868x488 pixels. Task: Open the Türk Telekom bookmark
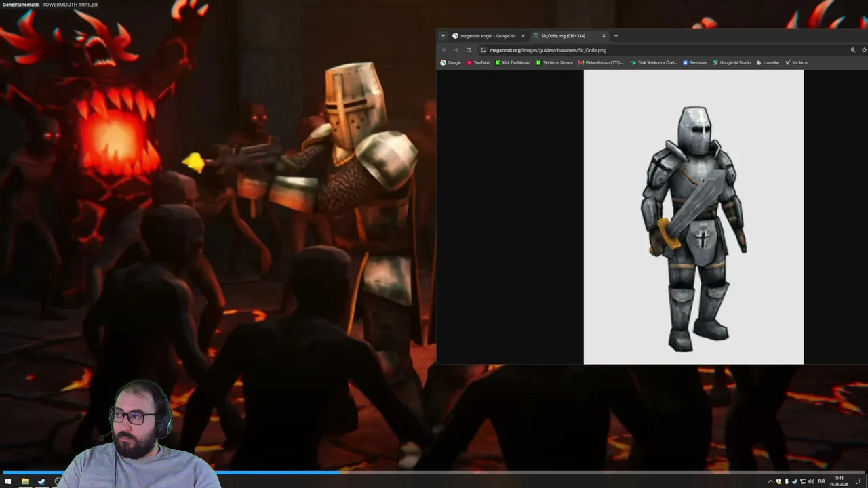[x=654, y=62]
